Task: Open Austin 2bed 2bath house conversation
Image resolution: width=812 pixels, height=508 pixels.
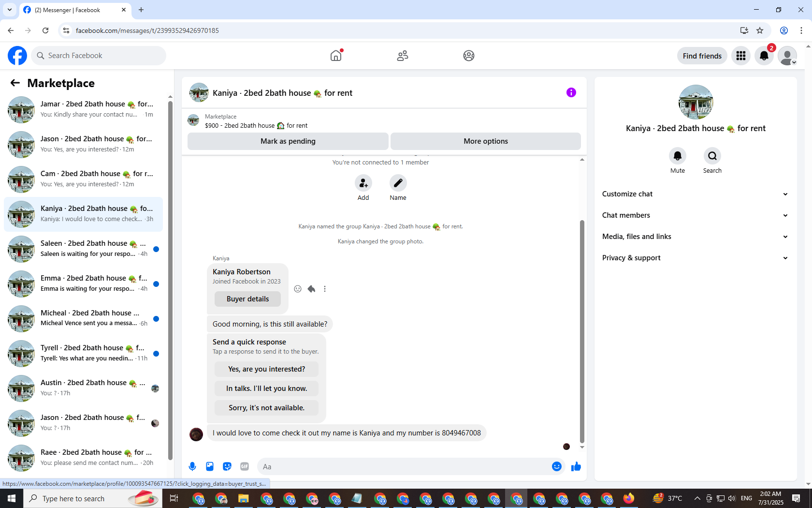Action: click(83, 388)
